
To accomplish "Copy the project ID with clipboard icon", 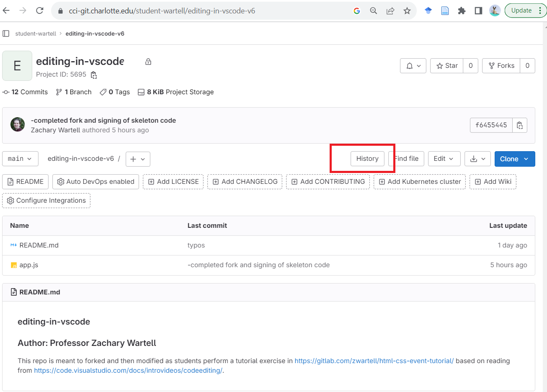I will (x=94, y=75).
